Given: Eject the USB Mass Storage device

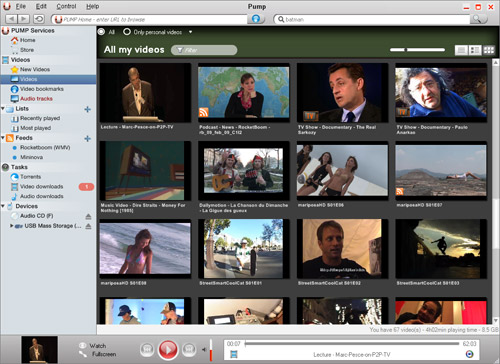Looking at the screenshot, I should pos(88,226).
